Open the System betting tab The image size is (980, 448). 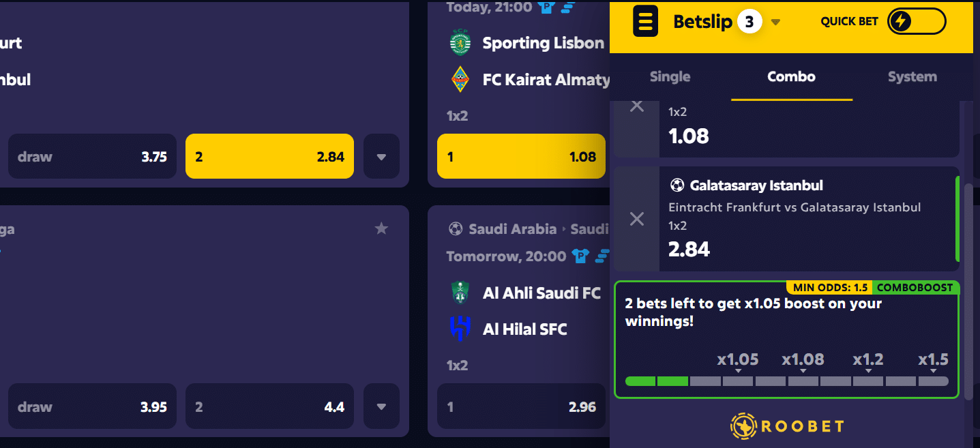[912, 77]
